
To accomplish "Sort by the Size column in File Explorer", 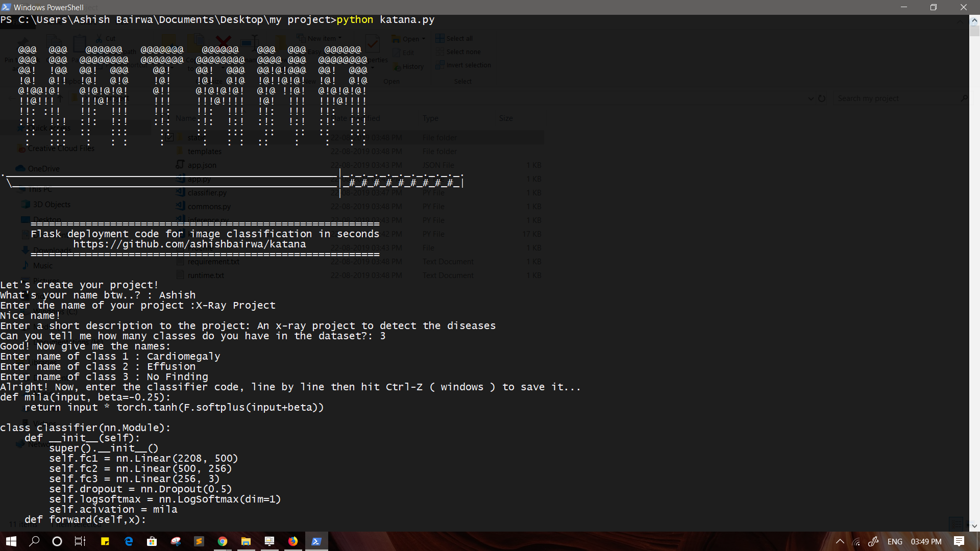I will [506, 118].
